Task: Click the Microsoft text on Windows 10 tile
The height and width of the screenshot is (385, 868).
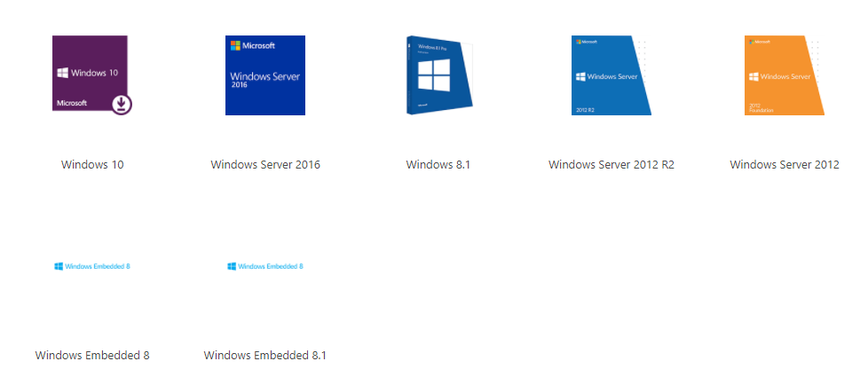Action: (72, 104)
